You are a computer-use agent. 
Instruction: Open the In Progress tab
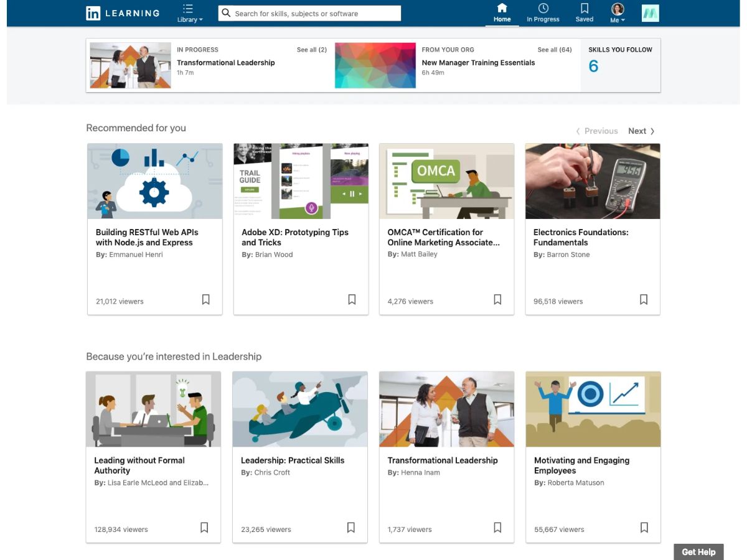click(543, 13)
